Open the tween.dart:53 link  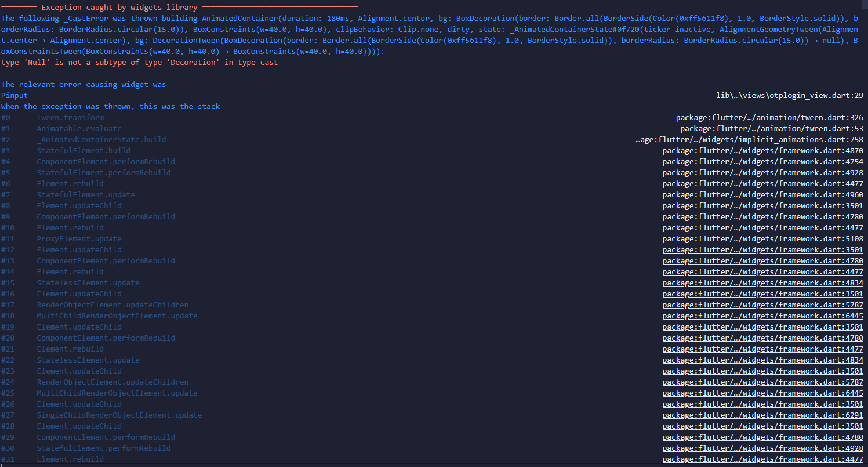pos(772,129)
